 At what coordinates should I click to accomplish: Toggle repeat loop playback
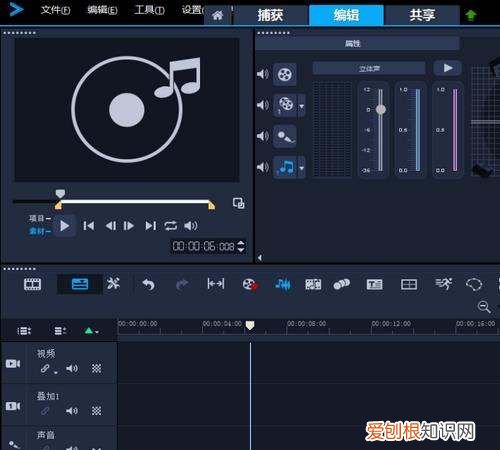click(x=171, y=226)
